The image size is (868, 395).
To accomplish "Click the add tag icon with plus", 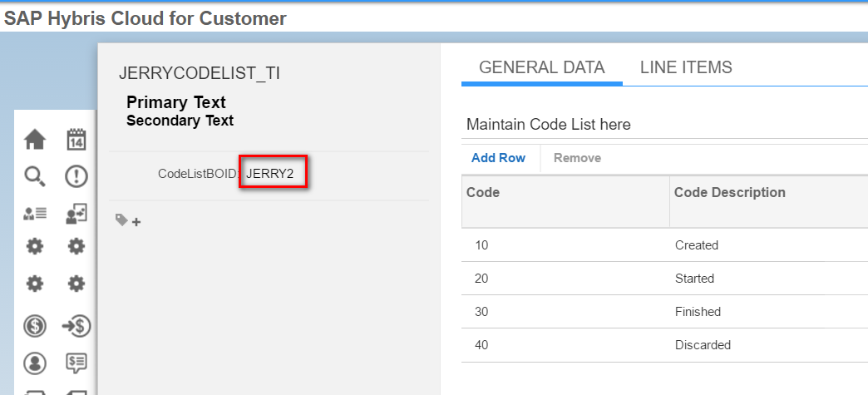I will point(128,221).
